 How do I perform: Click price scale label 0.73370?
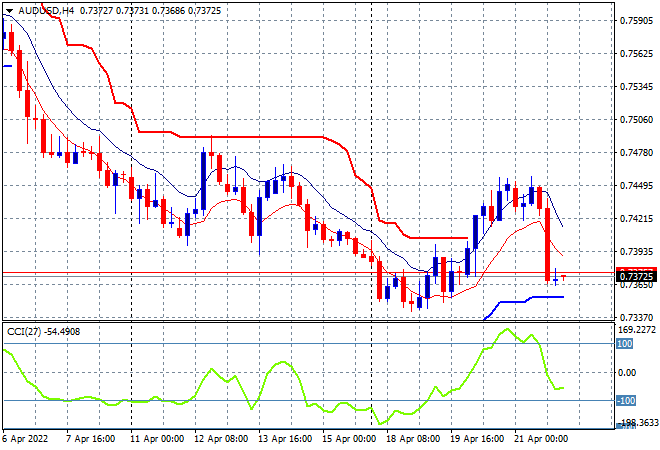pos(636,317)
